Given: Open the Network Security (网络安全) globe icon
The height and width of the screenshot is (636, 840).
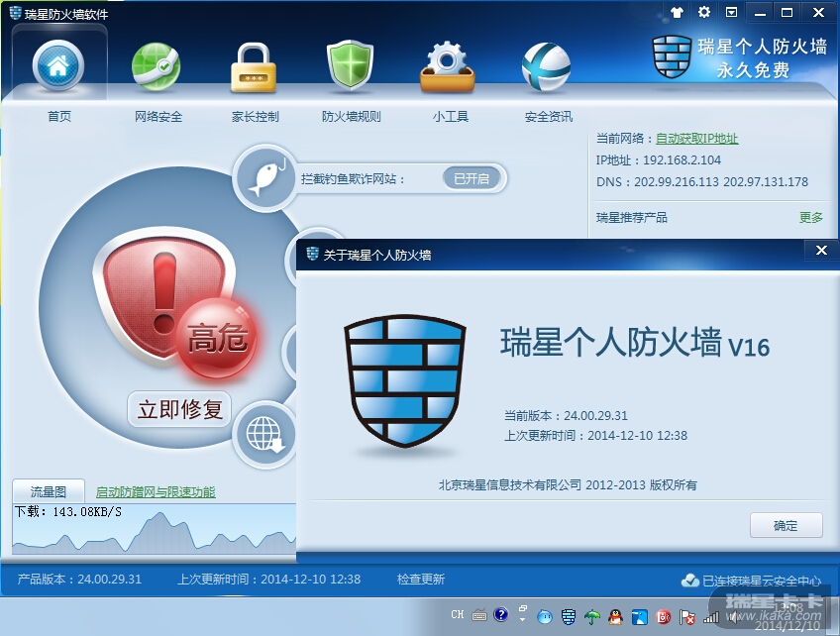Looking at the screenshot, I should tap(156, 67).
